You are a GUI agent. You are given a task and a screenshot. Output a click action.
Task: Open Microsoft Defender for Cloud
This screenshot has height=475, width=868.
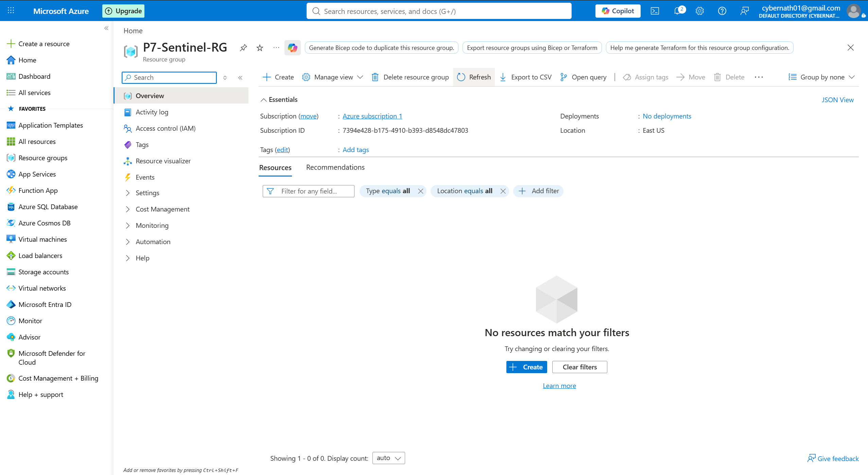[52, 358]
